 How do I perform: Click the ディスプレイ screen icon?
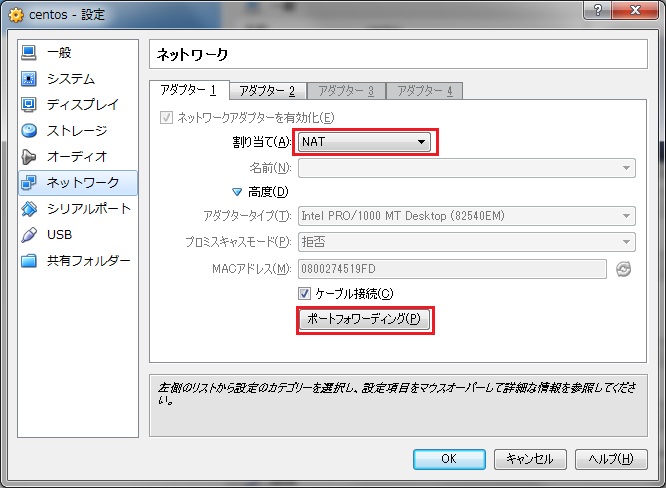[29, 104]
